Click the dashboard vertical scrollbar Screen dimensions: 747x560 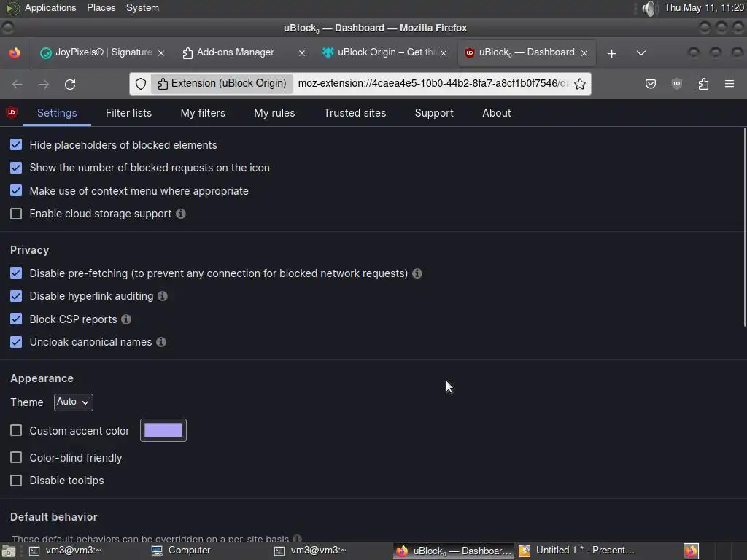click(745, 227)
